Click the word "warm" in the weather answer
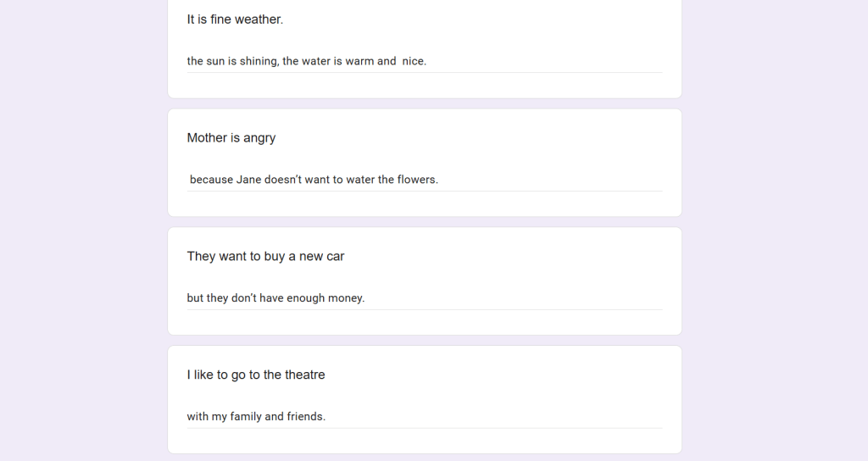Viewport: 868px width, 461px height. coord(359,61)
